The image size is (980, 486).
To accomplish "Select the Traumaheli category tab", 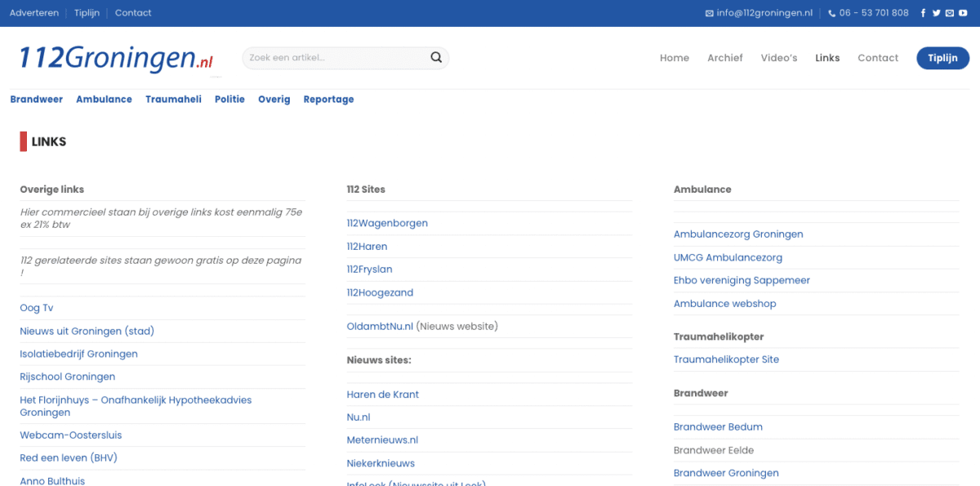I will click(173, 100).
